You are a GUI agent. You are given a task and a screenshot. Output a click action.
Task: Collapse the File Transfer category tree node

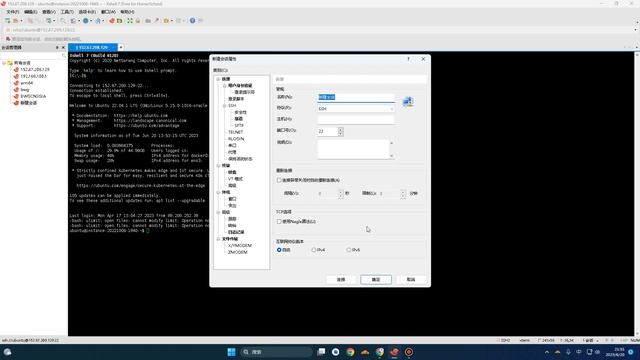tap(218, 239)
